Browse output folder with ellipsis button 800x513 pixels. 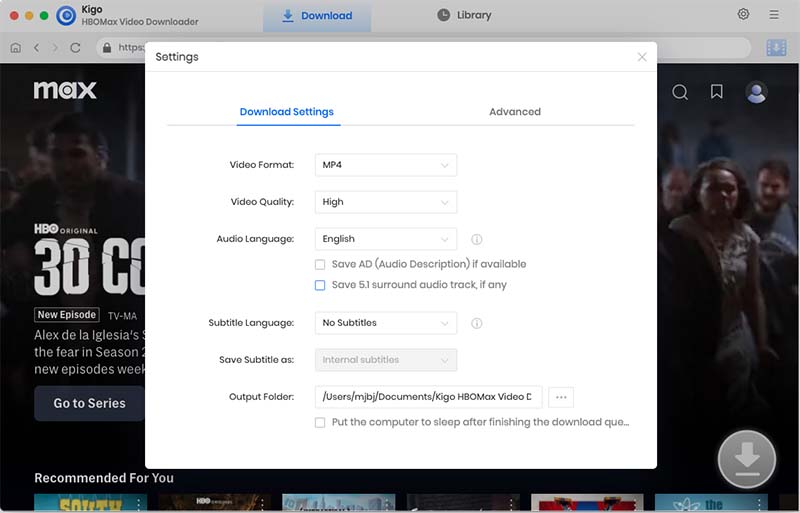pos(561,397)
